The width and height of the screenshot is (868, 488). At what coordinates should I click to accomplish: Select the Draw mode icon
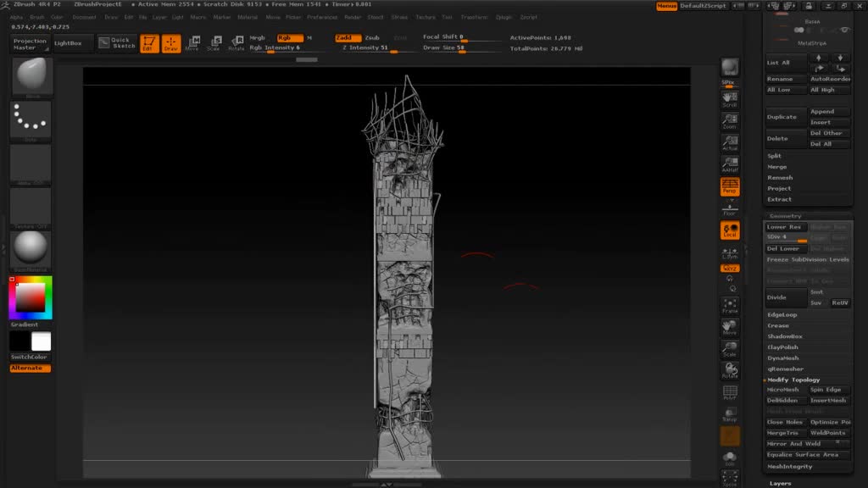pos(171,43)
